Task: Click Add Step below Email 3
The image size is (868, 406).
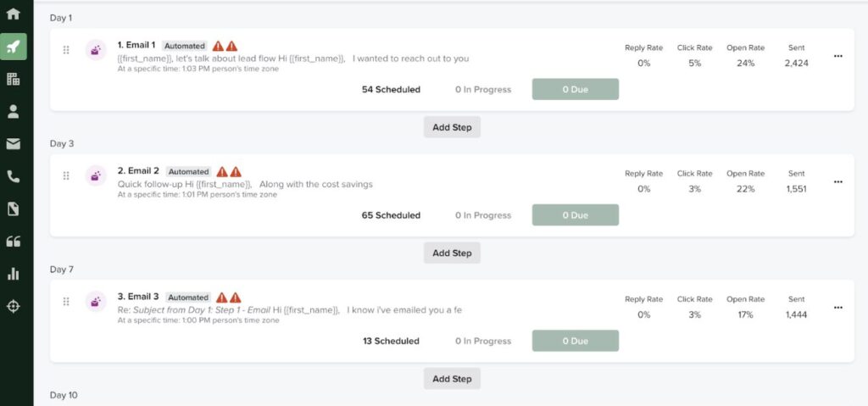Action: 453,379
